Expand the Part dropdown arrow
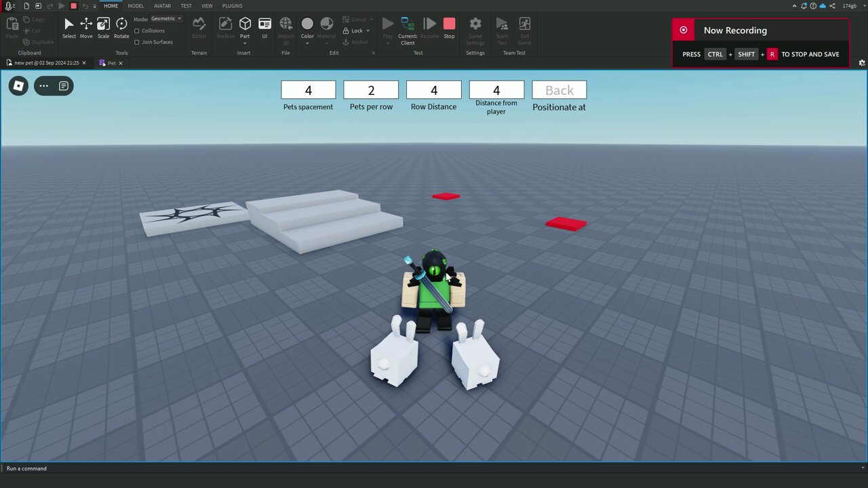Screen dimensions: 868x488 pyautogui.click(x=245, y=43)
